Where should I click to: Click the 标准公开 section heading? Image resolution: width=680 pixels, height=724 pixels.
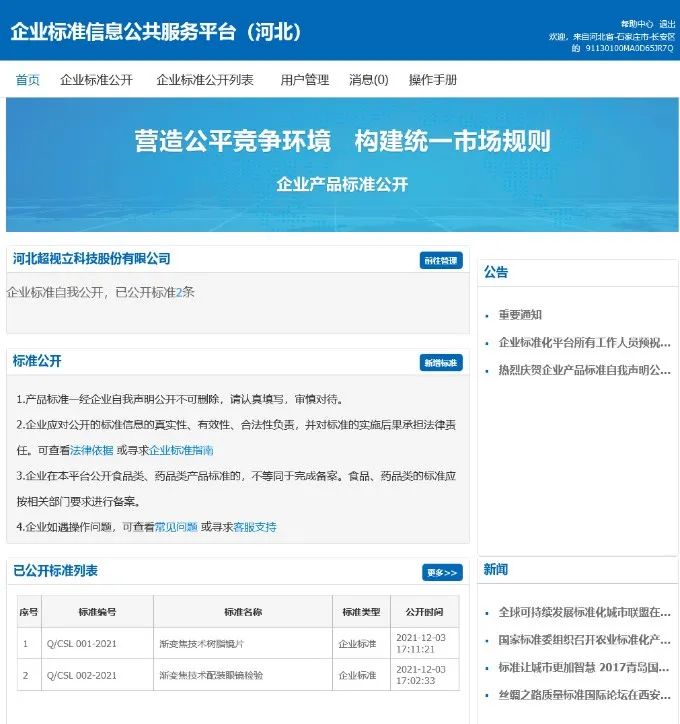click(x=37, y=361)
